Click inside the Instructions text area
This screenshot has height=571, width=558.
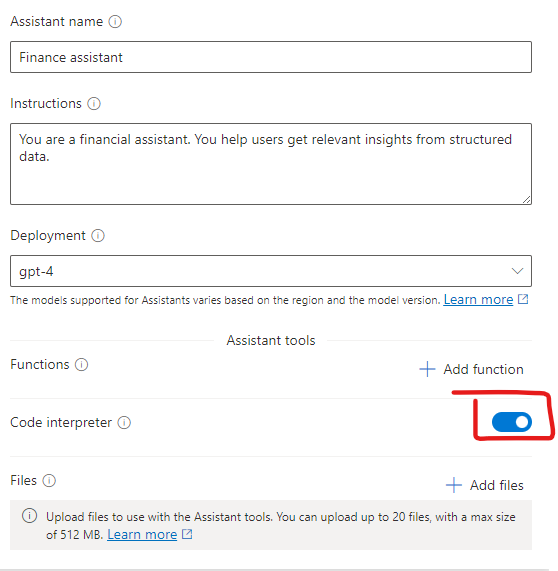(271, 164)
